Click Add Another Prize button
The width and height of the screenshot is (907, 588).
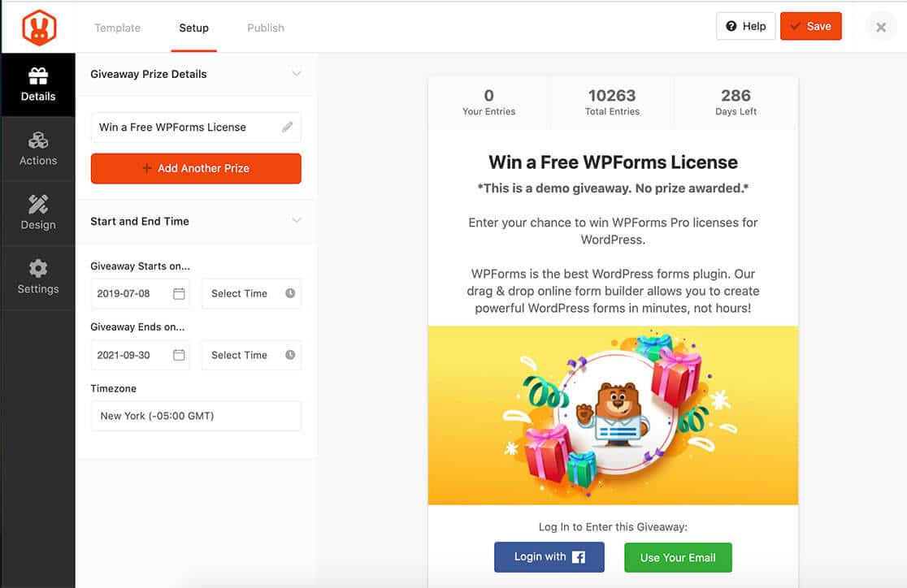(x=196, y=168)
